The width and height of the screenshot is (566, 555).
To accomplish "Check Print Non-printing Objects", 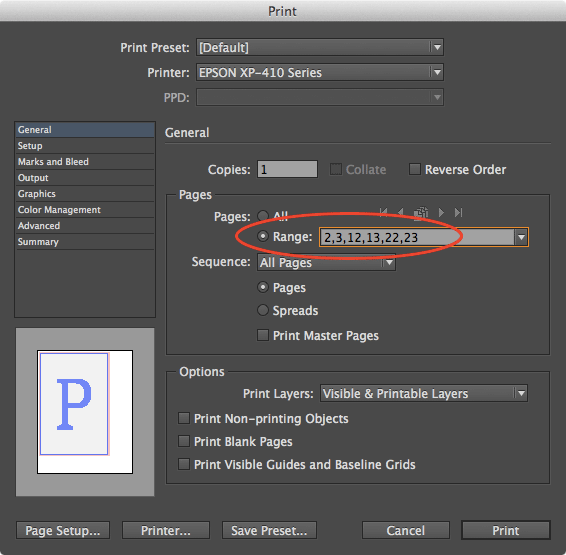I will click(184, 418).
